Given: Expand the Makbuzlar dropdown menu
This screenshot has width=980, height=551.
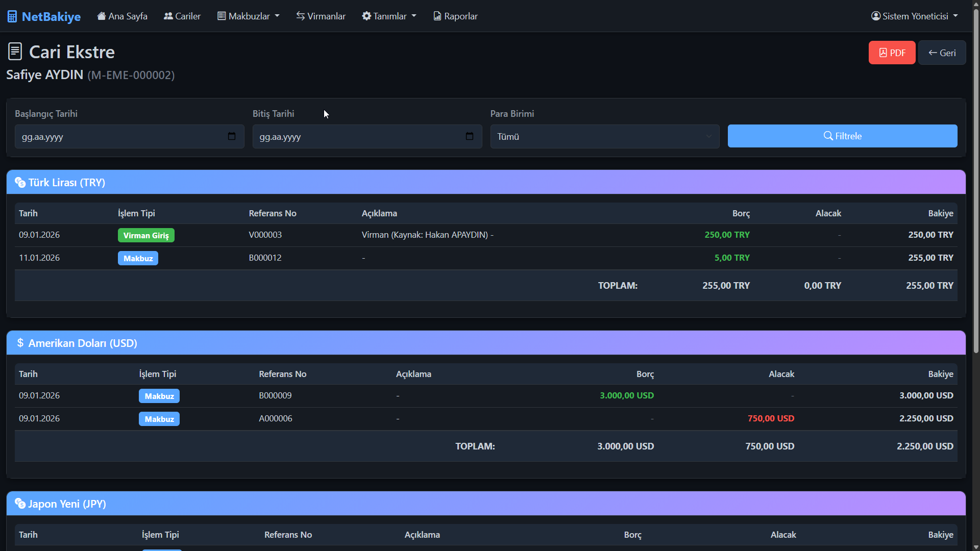Looking at the screenshot, I should 249,16.
